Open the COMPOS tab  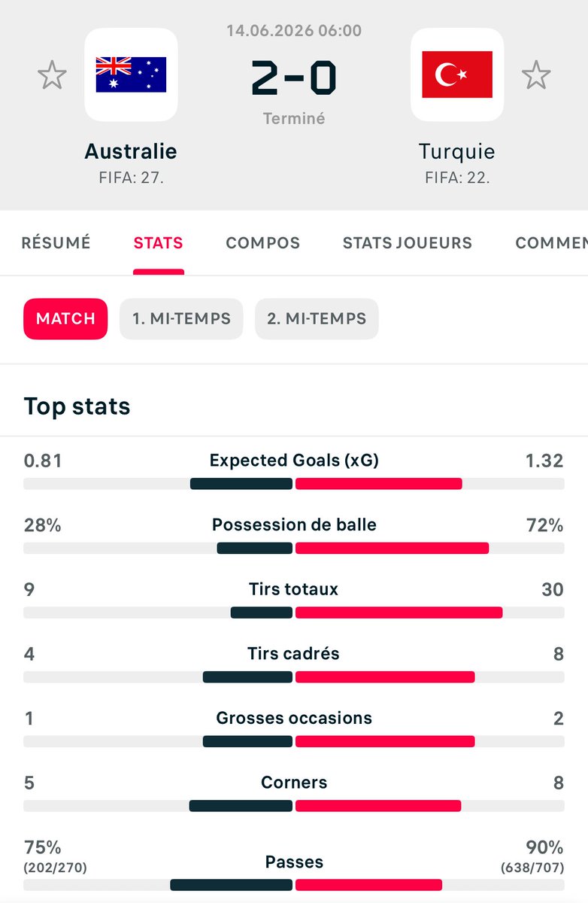click(x=263, y=242)
